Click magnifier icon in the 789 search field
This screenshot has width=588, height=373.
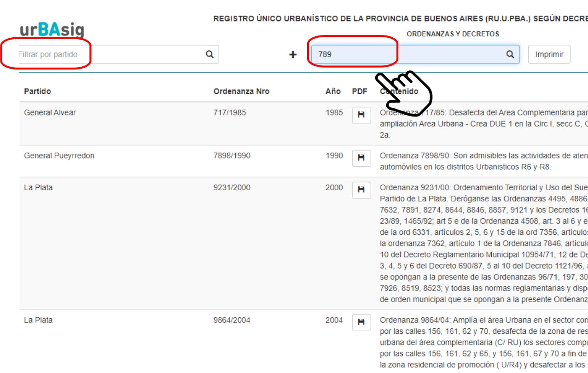[x=510, y=54]
